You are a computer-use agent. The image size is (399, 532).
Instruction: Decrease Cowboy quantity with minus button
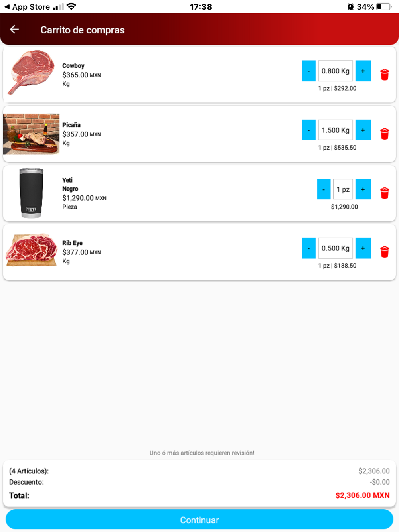click(x=309, y=71)
